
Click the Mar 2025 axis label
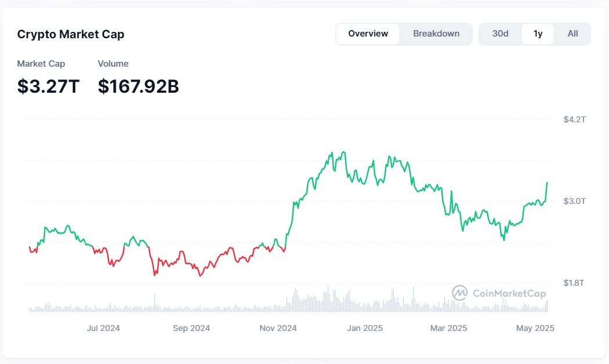coord(448,328)
